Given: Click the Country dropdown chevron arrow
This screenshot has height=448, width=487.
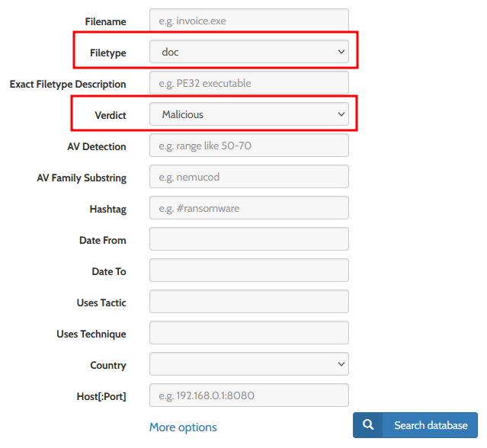Looking at the screenshot, I should [340, 364].
